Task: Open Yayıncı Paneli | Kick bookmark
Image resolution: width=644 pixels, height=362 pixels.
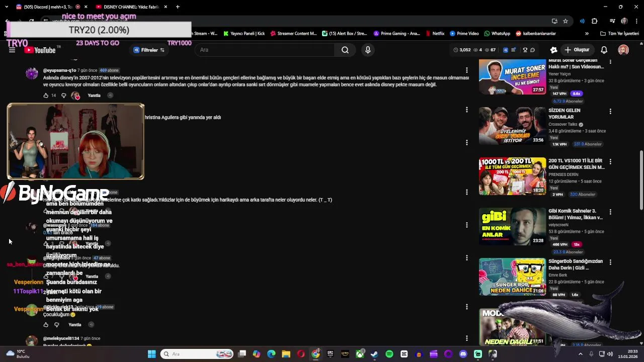Action: tap(244, 34)
